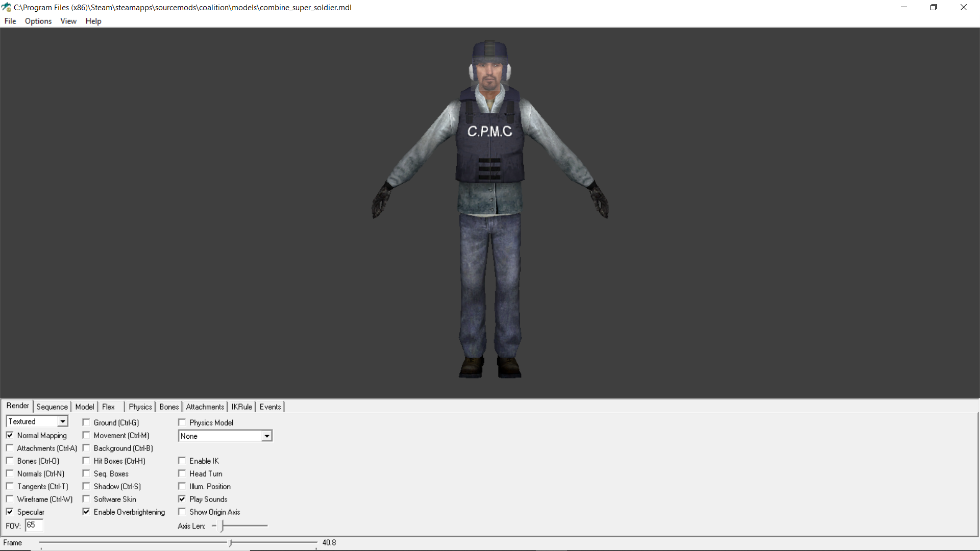Enable Background display toggle
Image resolution: width=980 pixels, height=551 pixels.
click(86, 447)
